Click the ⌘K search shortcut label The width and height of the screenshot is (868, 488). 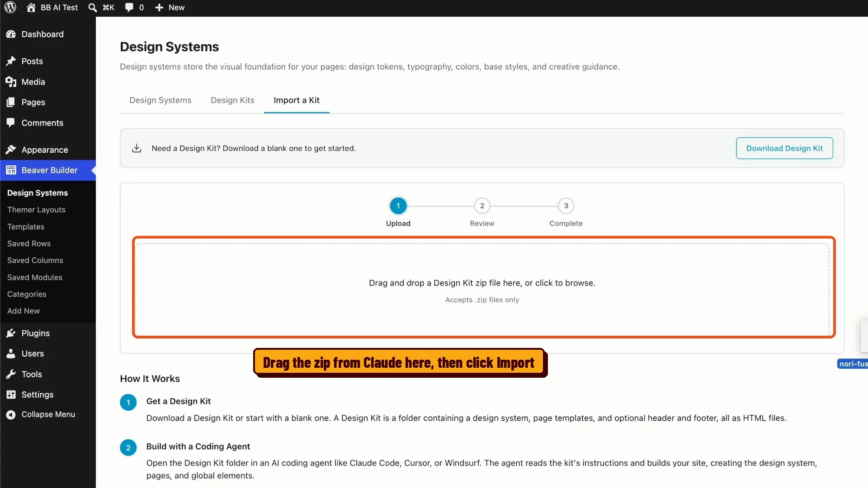tap(108, 7)
